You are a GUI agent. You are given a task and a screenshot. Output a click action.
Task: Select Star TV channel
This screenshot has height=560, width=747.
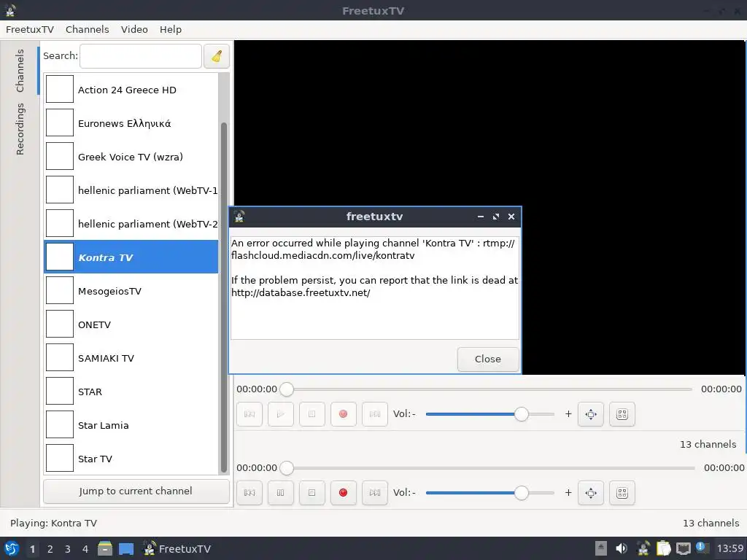pyautogui.click(x=131, y=459)
